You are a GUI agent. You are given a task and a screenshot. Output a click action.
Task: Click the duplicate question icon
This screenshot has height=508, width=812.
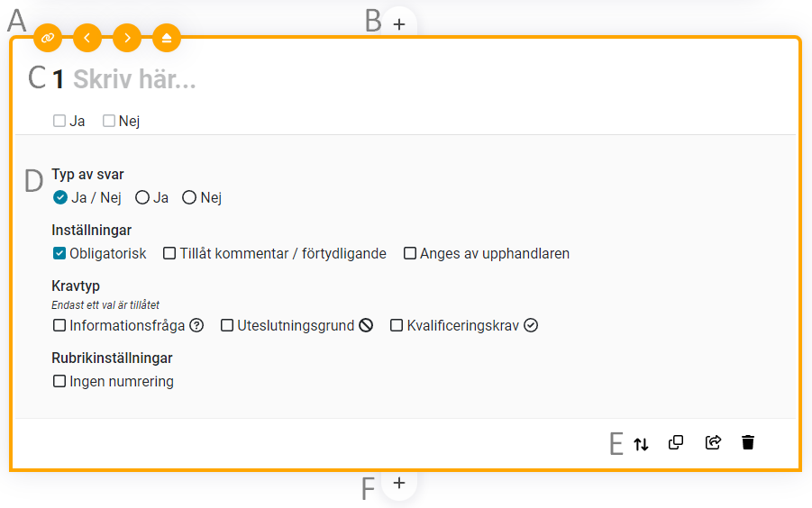(676, 442)
